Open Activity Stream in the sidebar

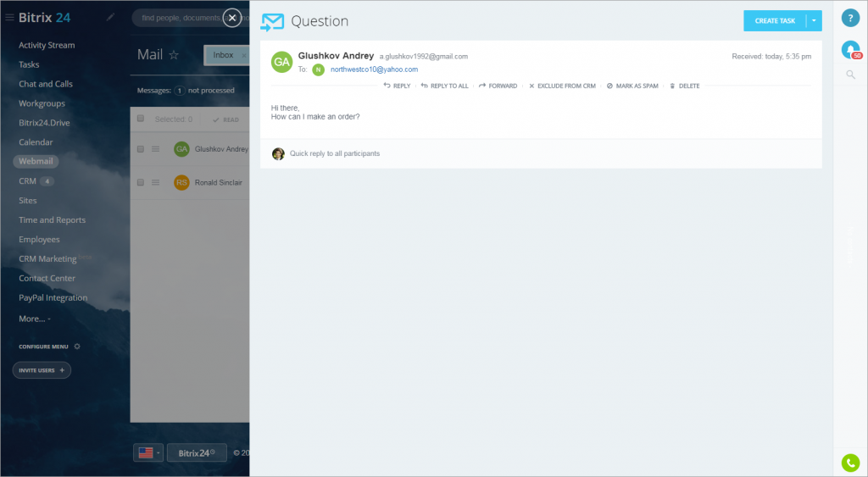47,46
